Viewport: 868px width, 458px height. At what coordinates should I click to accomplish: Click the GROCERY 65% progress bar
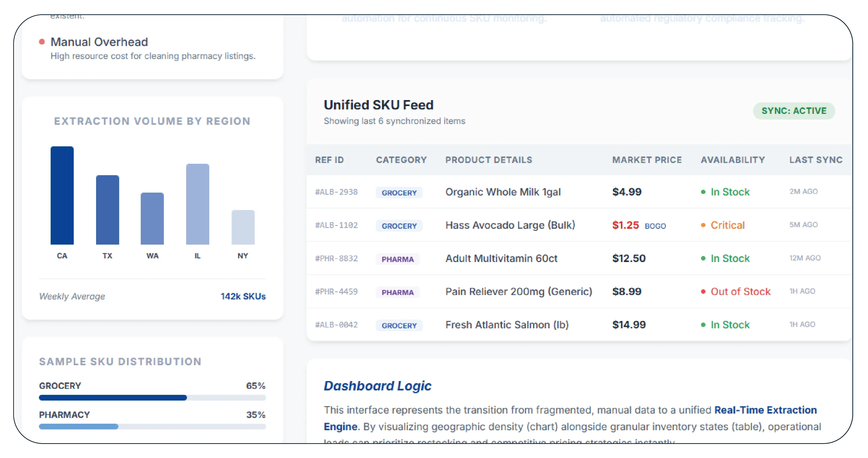(152, 398)
